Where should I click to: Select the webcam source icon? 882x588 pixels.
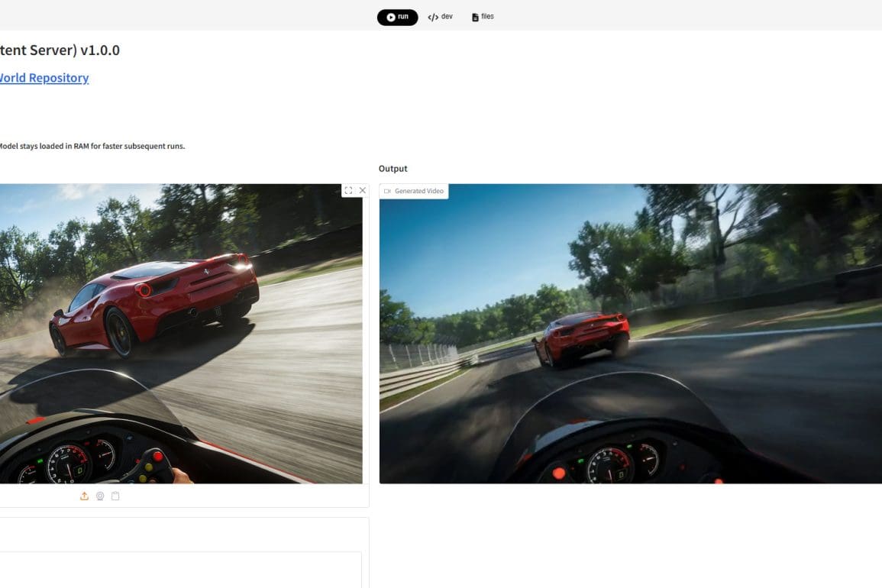pyautogui.click(x=100, y=496)
